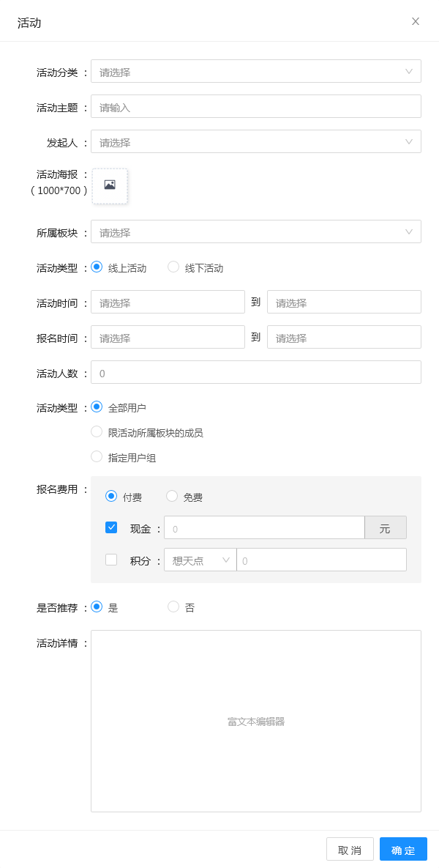The height and width of the screenshot is (868, 439).
Task: Click the 取消 button
Action: (350, 849)
